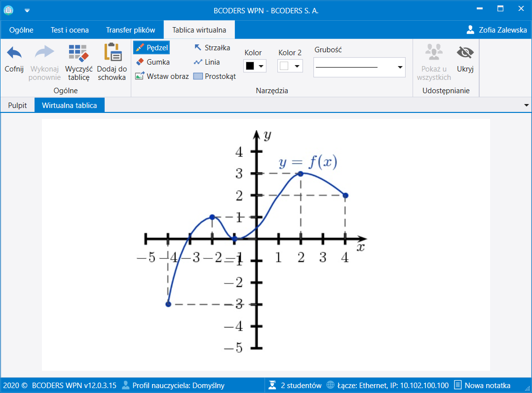Select the Strzałka arrow tool

pyautogui.click(x=212, y=48)
